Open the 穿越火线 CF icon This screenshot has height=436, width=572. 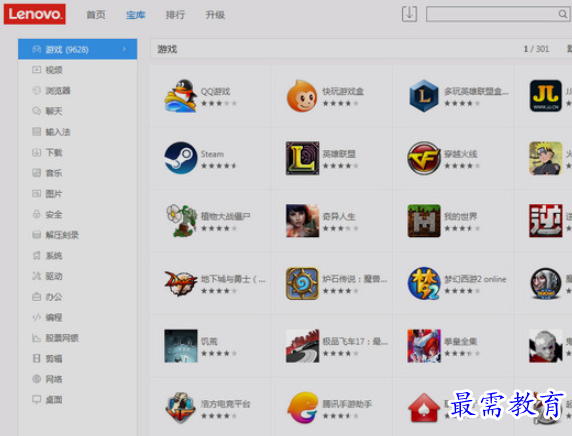424,158
